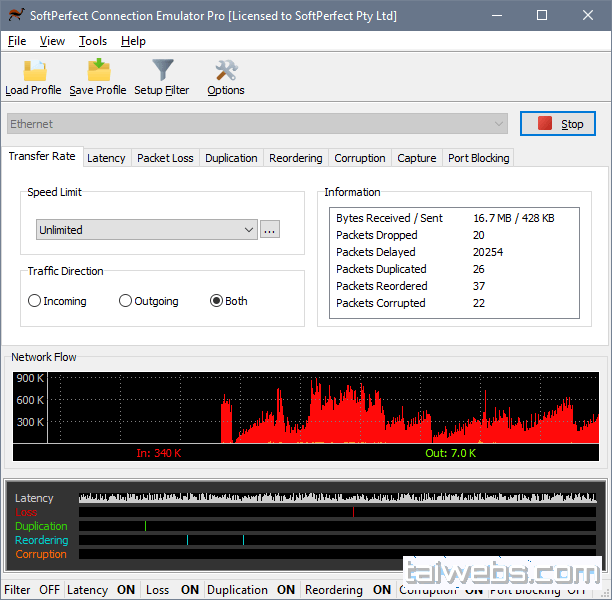Click the app icon in title bar

(14, 16)
